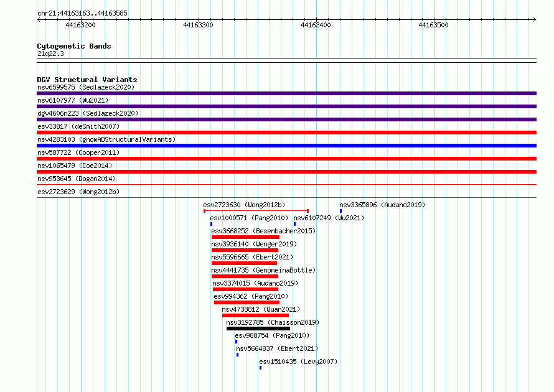Select the purple dgv4606n223 variant bar

click(286, 119)
